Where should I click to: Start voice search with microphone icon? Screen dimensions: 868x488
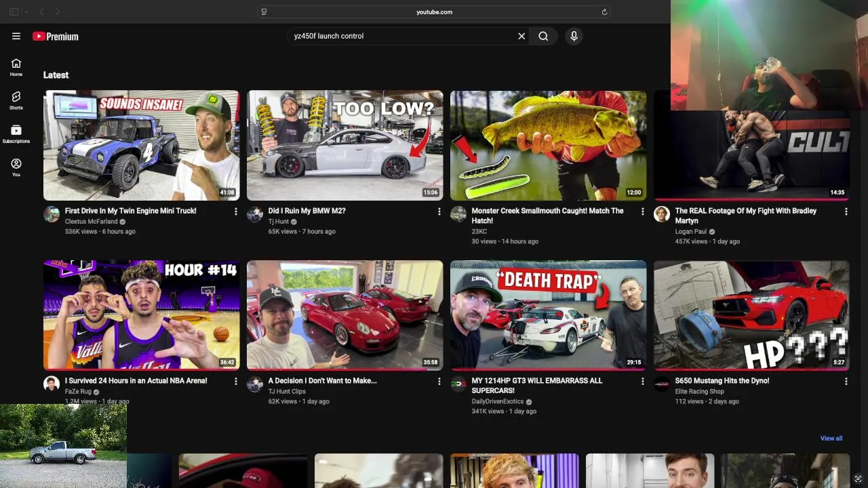point(574,37)
